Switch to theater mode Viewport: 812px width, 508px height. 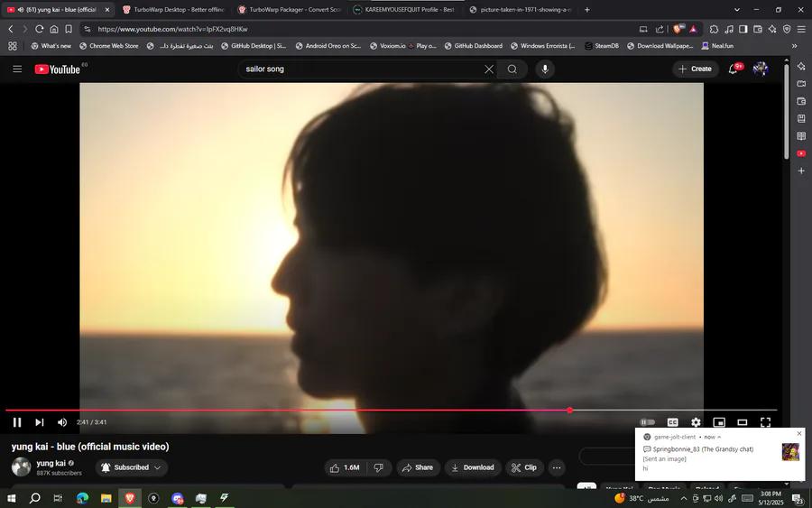pyautogui.click(x=743, y=422)
